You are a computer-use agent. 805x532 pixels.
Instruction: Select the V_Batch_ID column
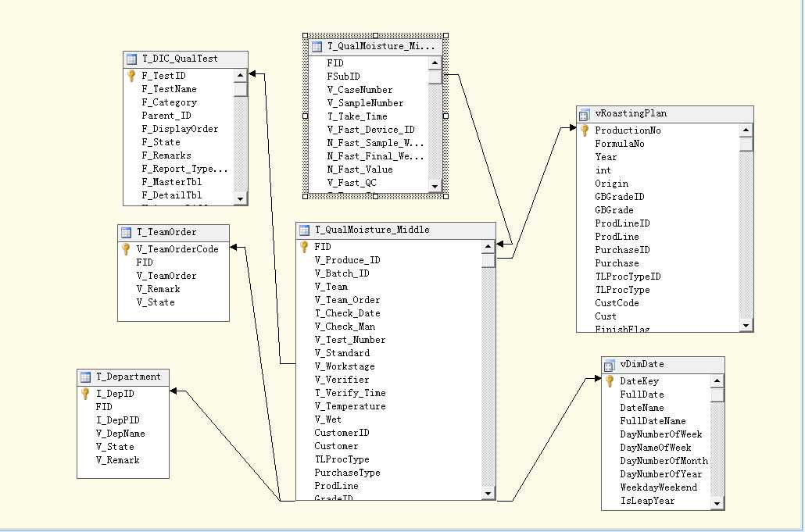coord(342,273)
